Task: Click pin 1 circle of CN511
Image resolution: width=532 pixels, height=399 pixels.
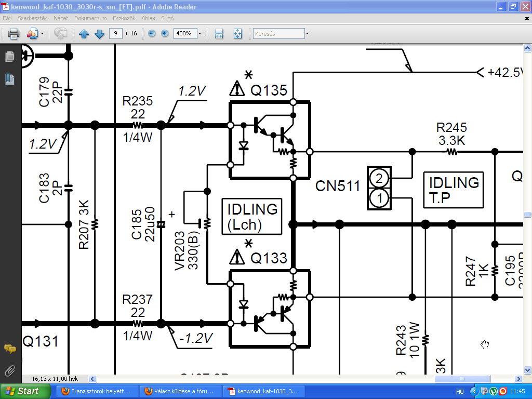Action: 379,198
